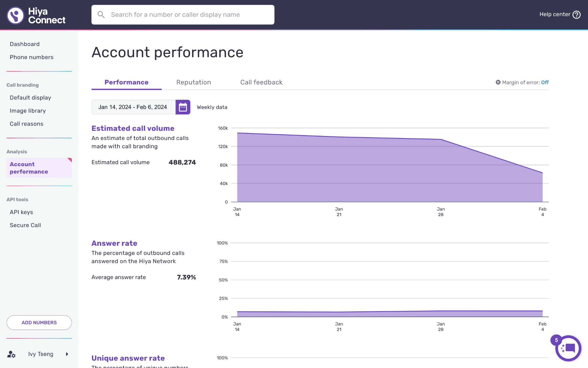Viewport: 588px width, 368px height.
Task: Switch to the Performance tab
Action: pyautogui.click(x=127, y=82)
